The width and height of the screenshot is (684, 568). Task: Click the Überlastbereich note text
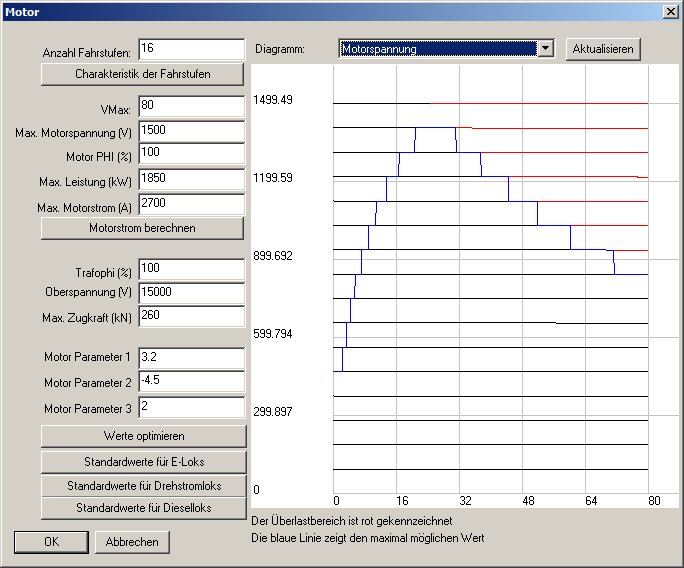pos(352,521)
